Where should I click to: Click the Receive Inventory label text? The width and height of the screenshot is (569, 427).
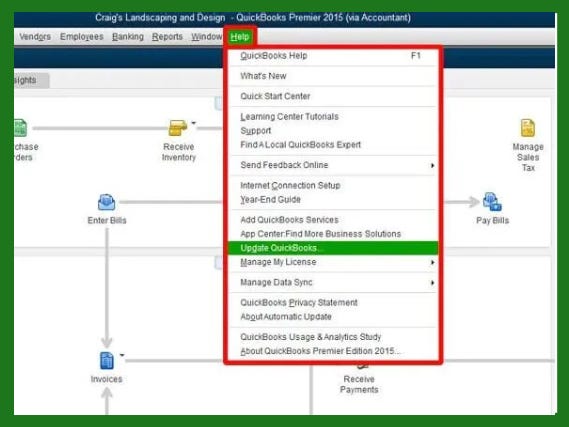tap(179, 152)
